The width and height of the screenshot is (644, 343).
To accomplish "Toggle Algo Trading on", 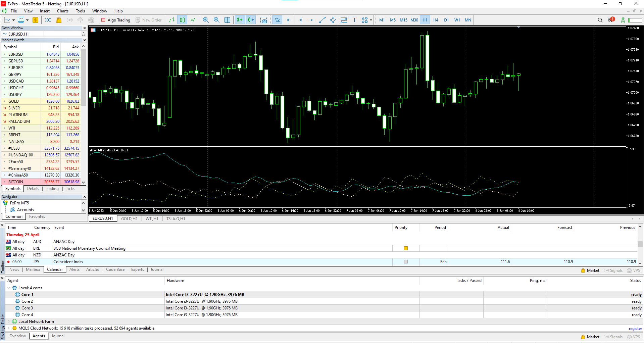I will point(116,20).
